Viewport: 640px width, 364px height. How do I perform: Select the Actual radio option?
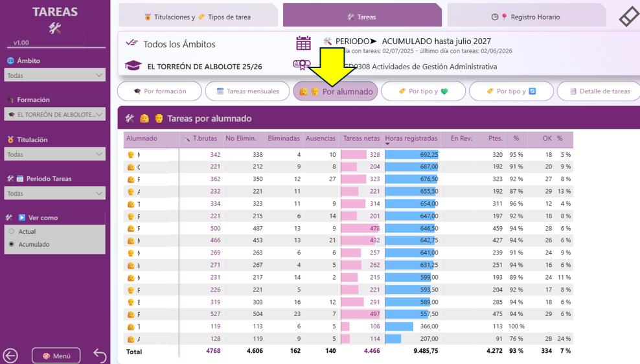[12, 231]
